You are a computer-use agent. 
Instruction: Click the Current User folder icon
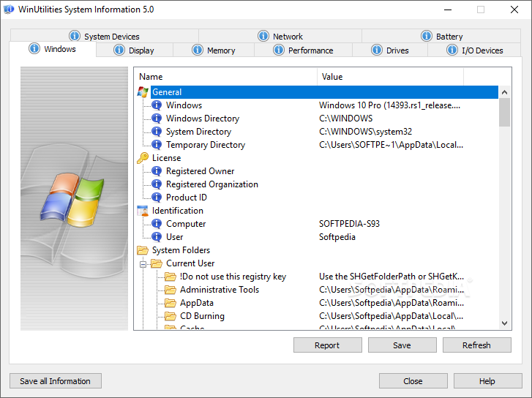click(x=157, y=263)
